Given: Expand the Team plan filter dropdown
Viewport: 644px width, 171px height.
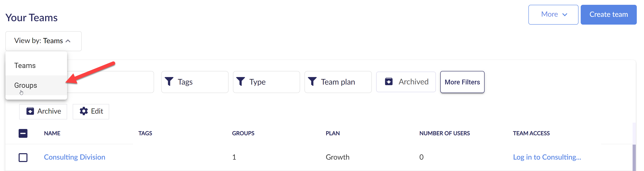Looking at the screenshot, I should point(338,82).
